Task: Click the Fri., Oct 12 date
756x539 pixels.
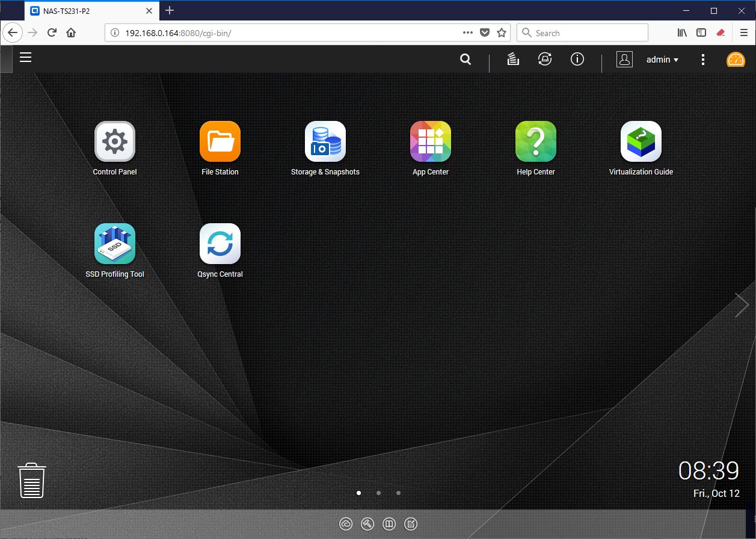Action: 716,493
